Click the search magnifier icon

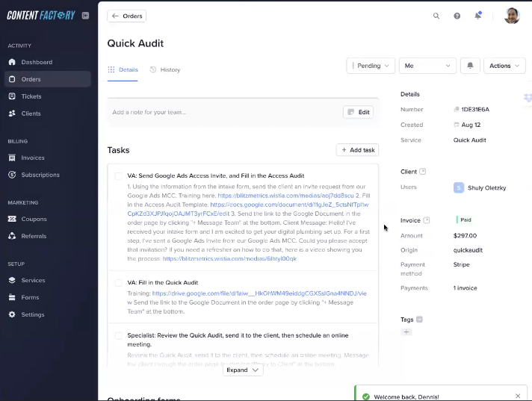pyautogui.click(x=436, y=16)
